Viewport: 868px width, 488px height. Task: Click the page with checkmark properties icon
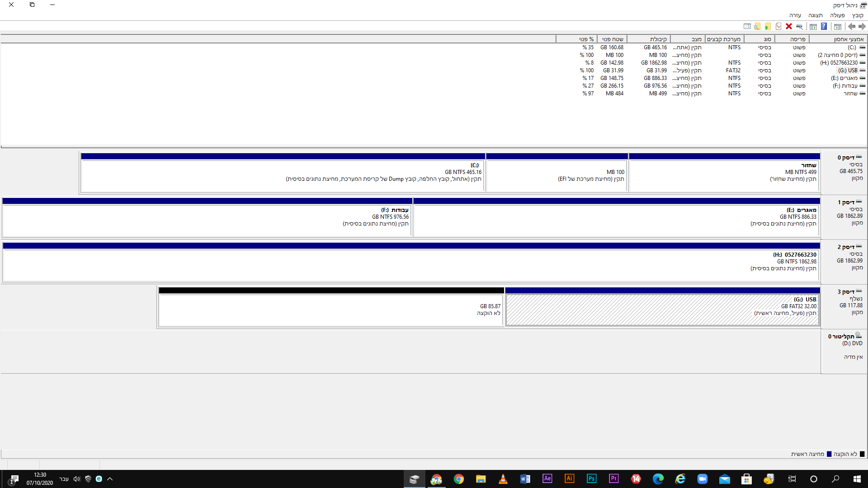tap(778, 26)
